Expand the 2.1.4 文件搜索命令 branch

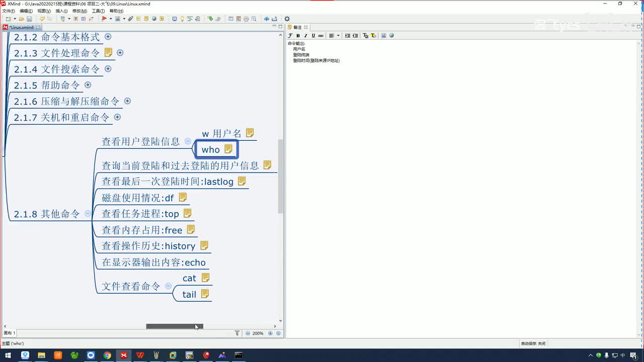pos(108,69)
